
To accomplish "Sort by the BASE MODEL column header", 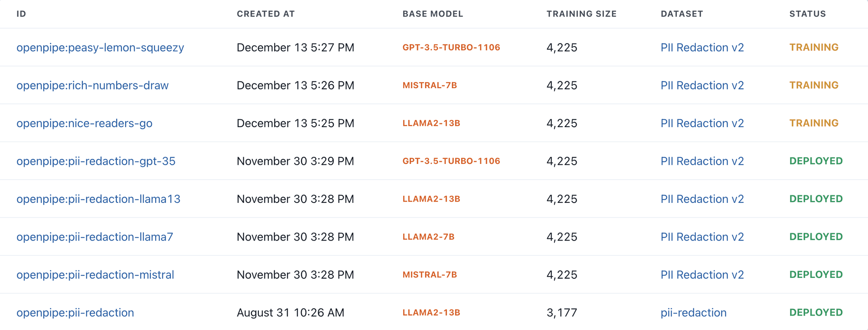I will tap(432, 14).
